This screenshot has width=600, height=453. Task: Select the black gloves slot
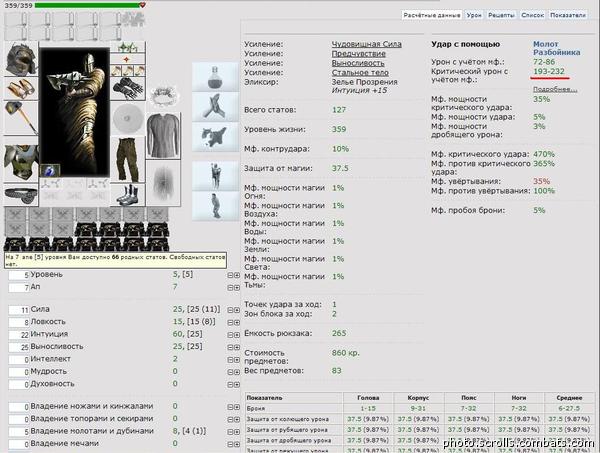coord(128,88)
